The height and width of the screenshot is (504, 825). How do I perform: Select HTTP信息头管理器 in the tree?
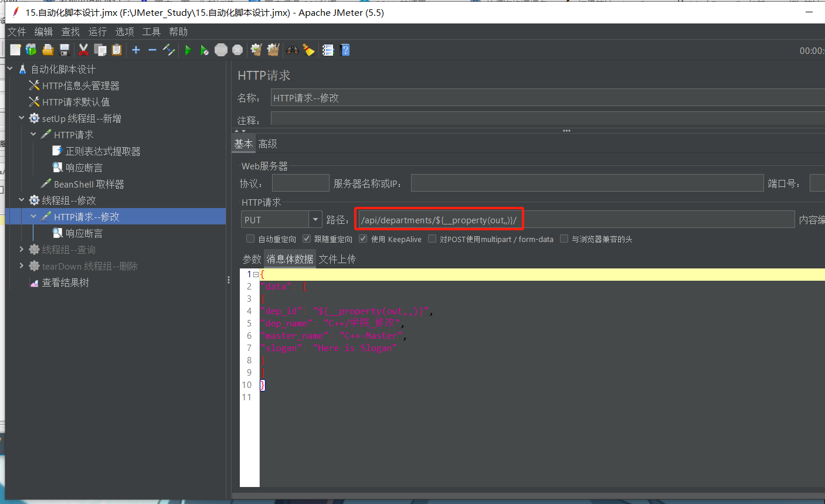[80, 86]
